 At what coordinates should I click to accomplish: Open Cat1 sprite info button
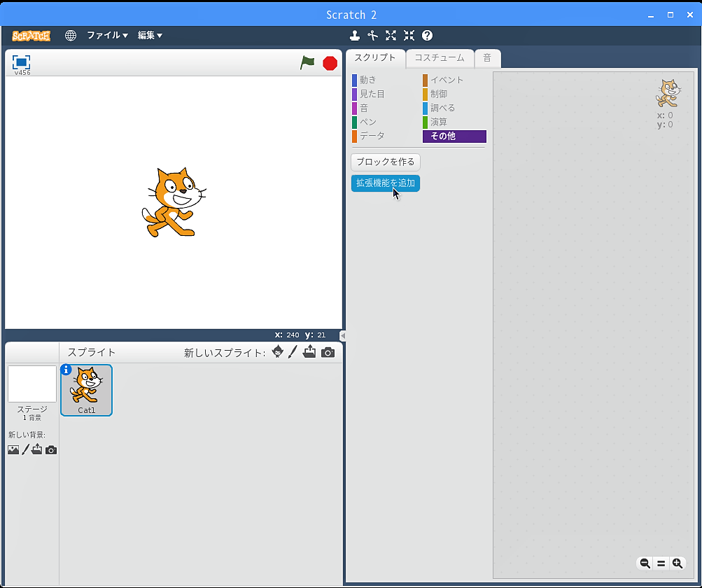(x=66, y=370)
